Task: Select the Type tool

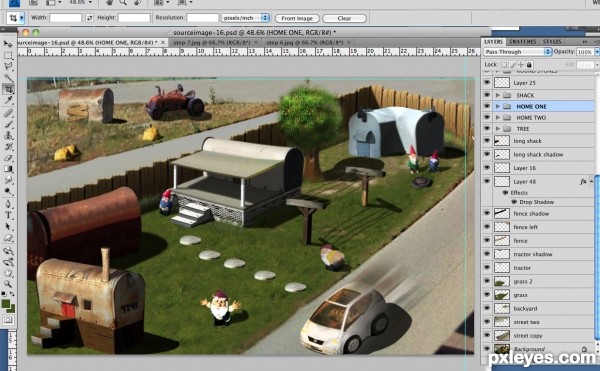Action: click(x=8, y=215)
